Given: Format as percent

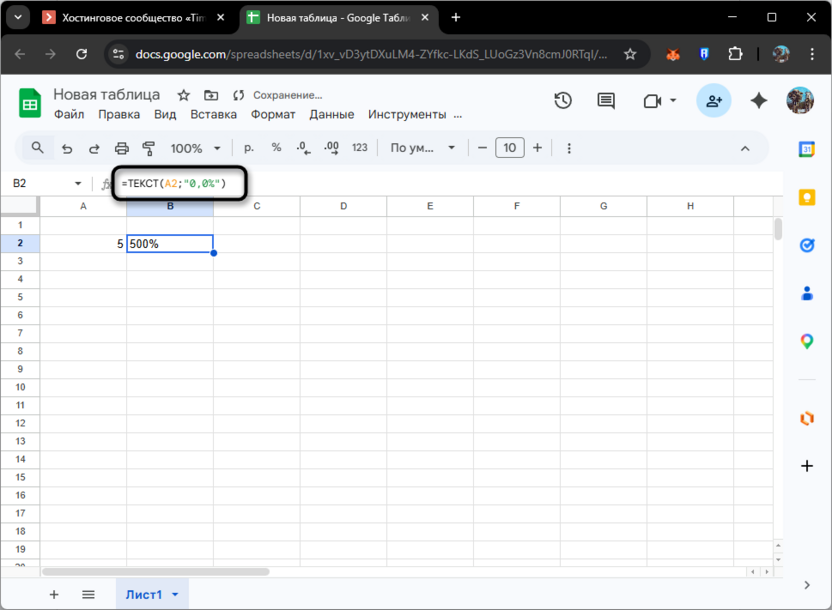Looking at the screenshot, I should coord(276,147).
